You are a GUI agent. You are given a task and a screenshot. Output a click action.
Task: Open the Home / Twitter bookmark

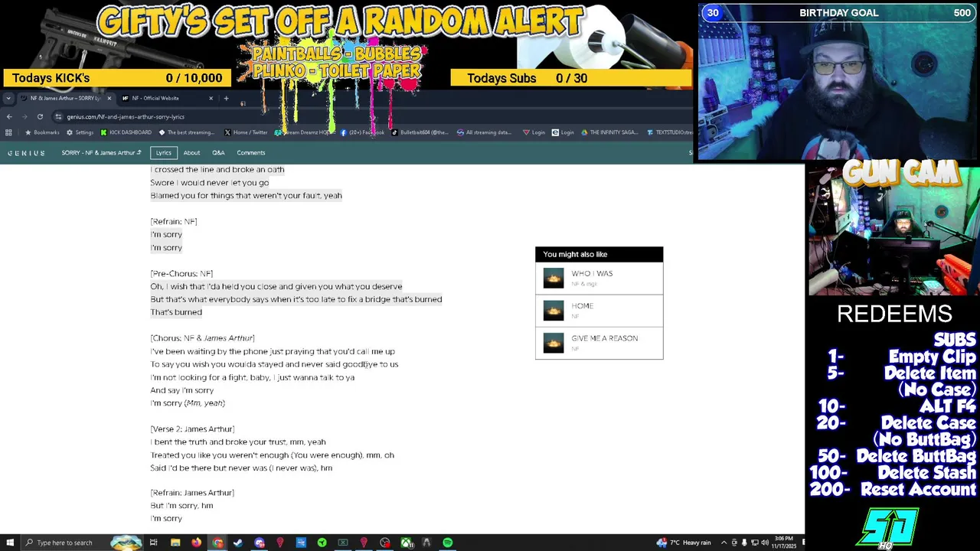point(246,132)
